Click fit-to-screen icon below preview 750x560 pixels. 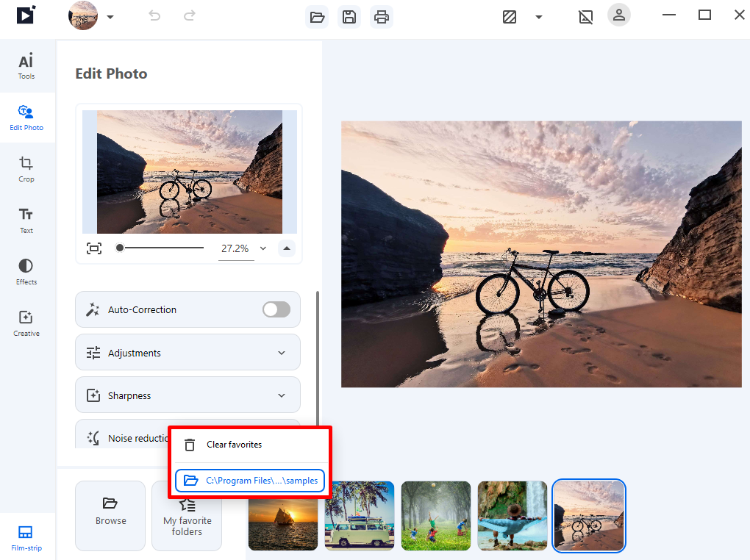click(94, 248)
